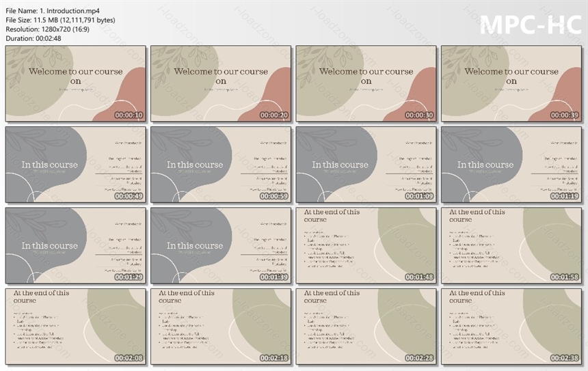
Task: Click the last thumbnail at 00:02:38
Action: 511,327
